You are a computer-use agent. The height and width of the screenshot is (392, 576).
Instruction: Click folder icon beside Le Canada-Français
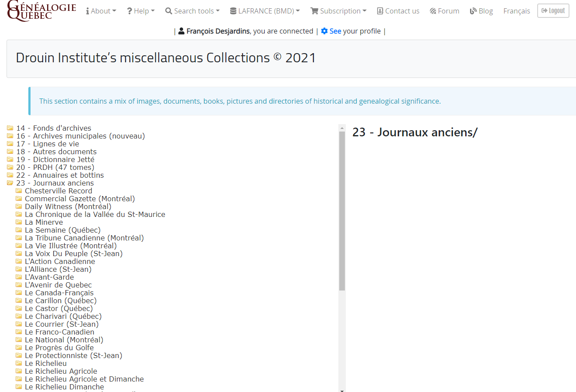[19, 293]
